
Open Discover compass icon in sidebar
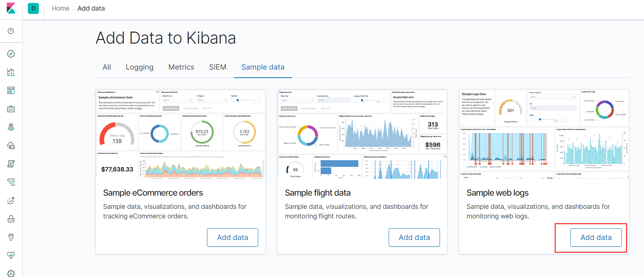(11, 54)
